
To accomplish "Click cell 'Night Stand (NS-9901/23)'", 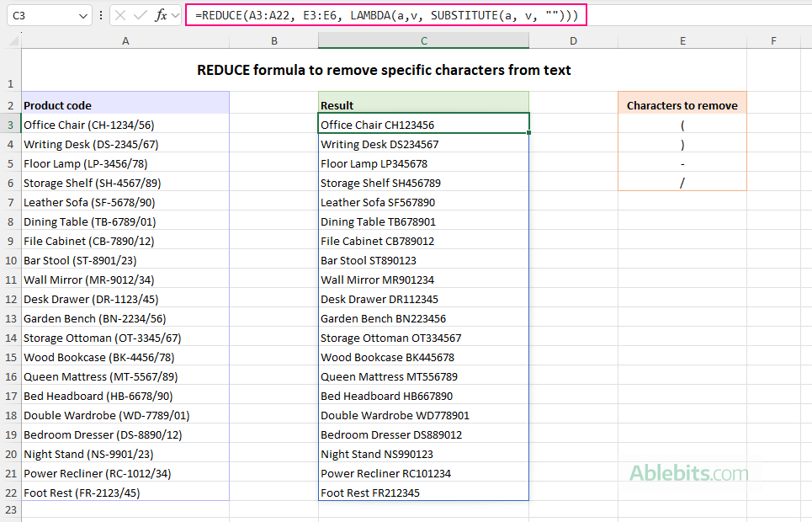I will pyautogui.click(x=125, y=454).
